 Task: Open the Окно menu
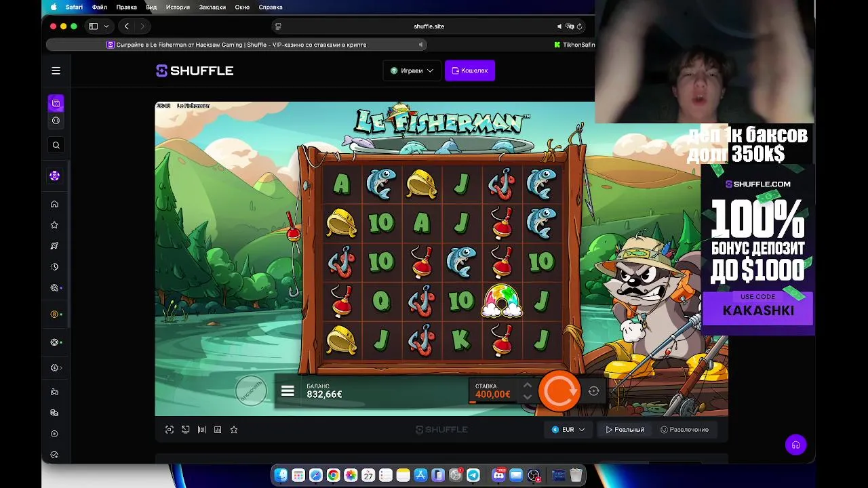click(x=242, y=7)
